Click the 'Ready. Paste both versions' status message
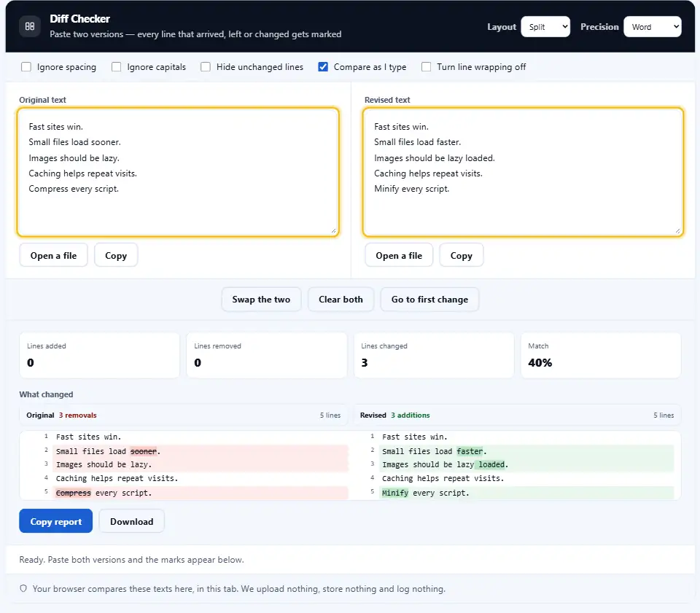 coord(132,560)
